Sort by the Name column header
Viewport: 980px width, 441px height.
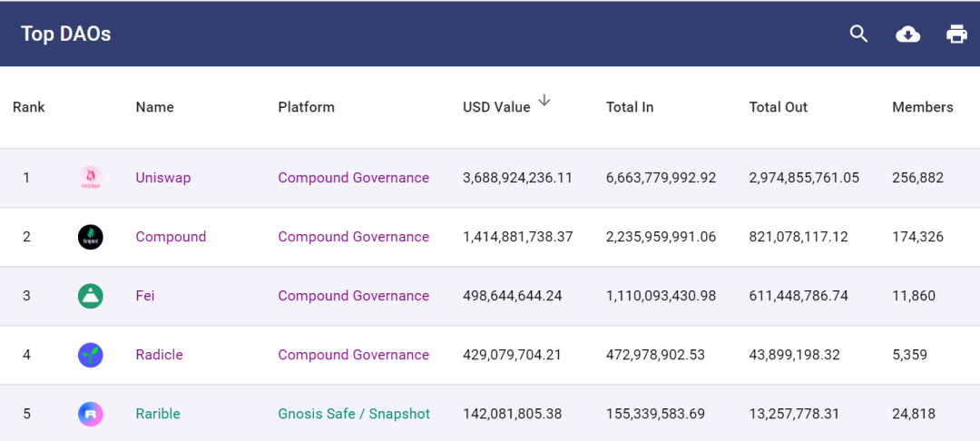tap(154, 107)
